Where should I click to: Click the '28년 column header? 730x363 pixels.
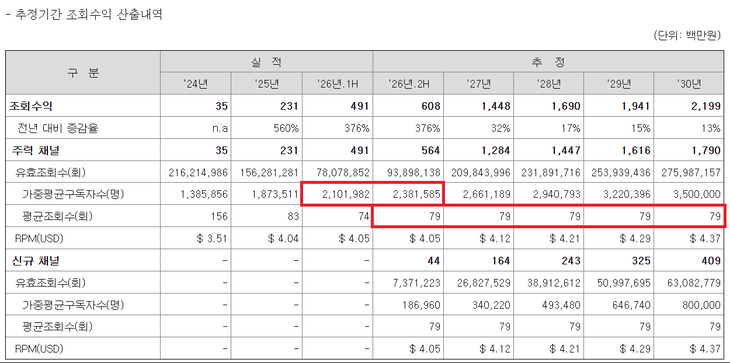pyautogui.click(x=548, y=84)
